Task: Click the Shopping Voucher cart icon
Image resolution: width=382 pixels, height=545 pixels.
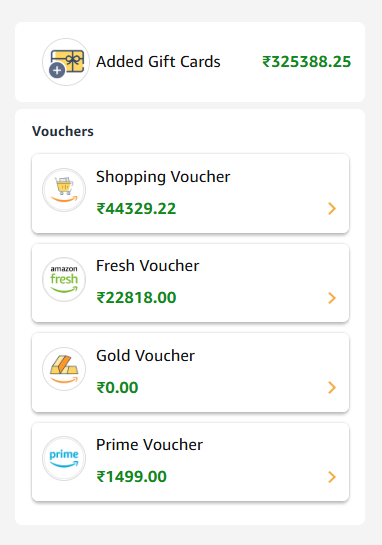Action: [64, 190]
